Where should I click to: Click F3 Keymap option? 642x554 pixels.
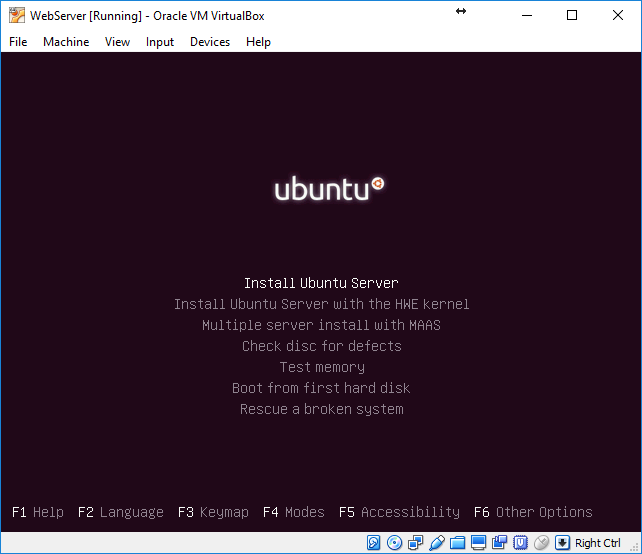213,512
